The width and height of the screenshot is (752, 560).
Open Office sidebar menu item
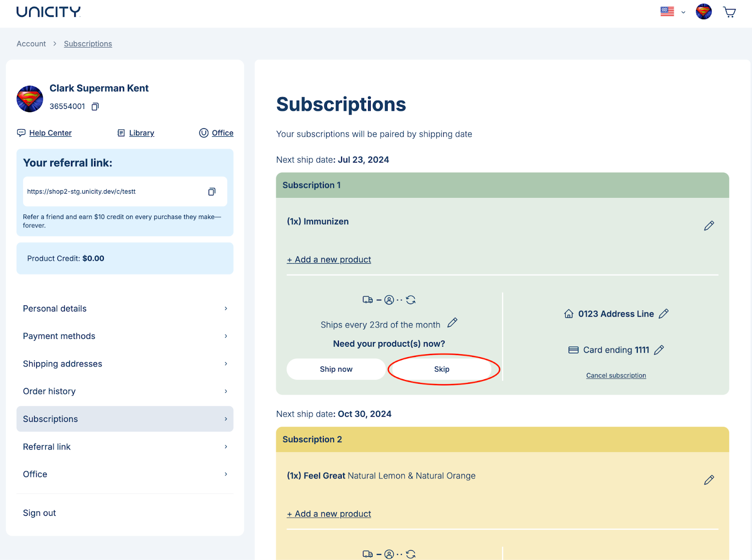125,474
